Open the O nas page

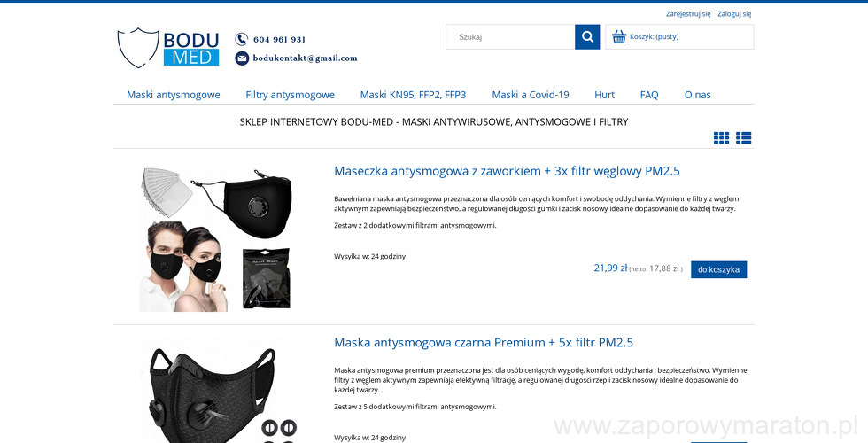698,95
